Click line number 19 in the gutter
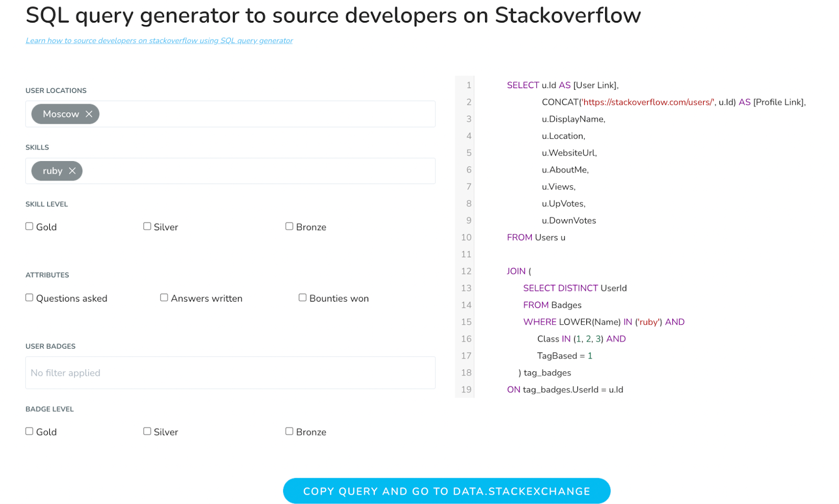This screenshot has height=504, width=839. point(466,390)
